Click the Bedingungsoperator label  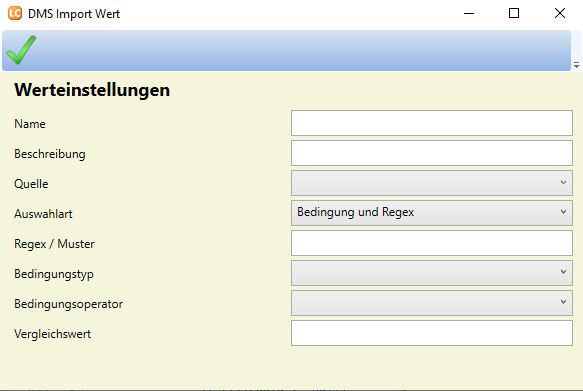click(x=68, y=304)
